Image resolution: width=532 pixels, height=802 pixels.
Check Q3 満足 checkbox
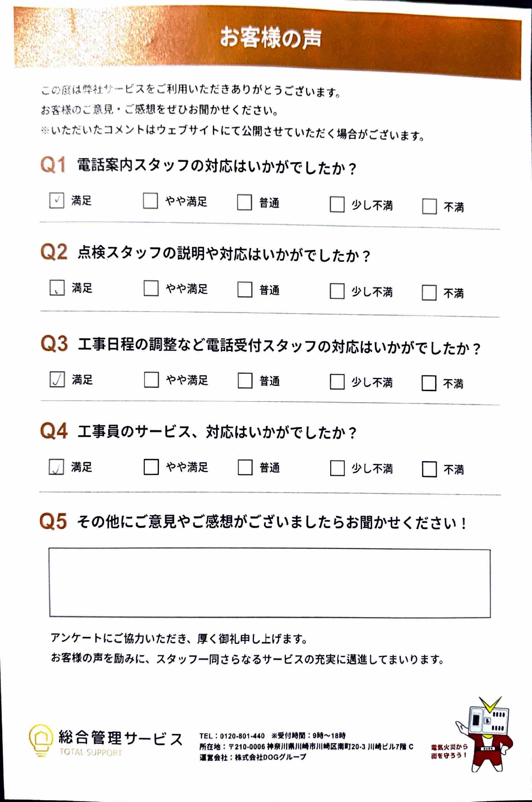pyautogui.click(x=57, y=379)
